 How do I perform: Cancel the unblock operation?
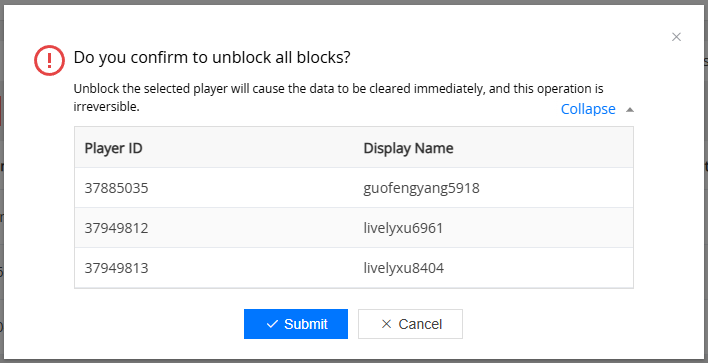point(410,324)
